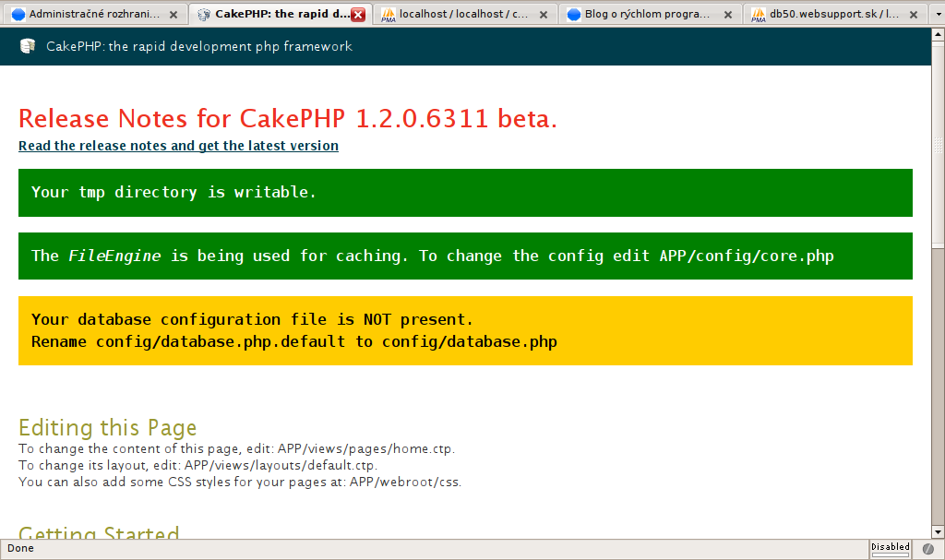Click the APP/views/pages/home.ctp line
The width and height of the screenshot is (945, 560).
(x=237, y=448)
